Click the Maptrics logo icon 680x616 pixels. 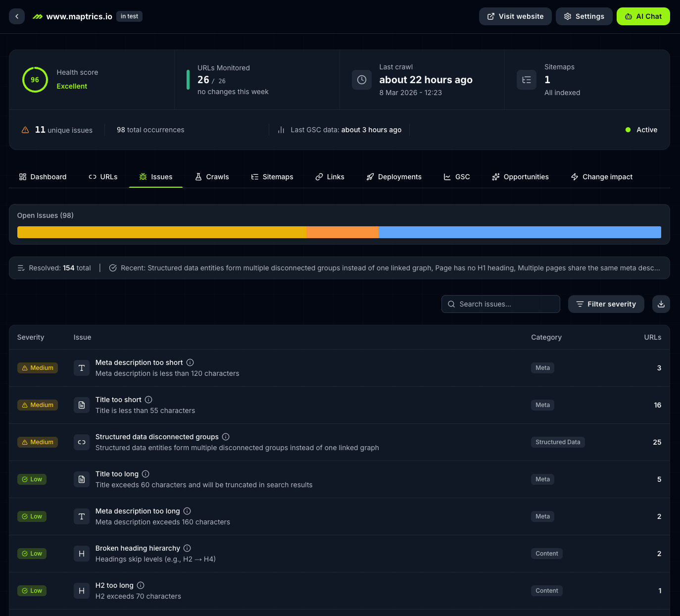click(x=38, y=17)
